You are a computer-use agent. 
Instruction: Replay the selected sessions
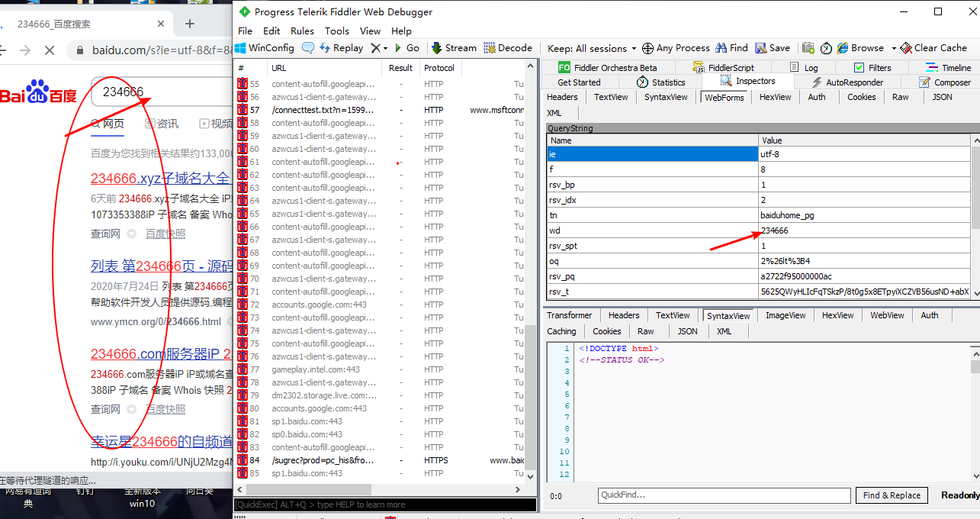pos(341,47)
